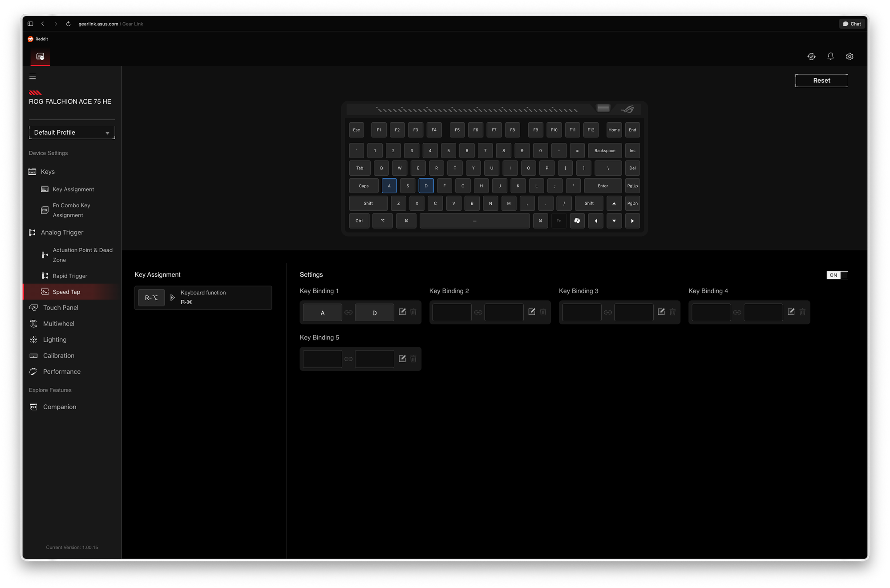Switch to the Speed Tap menu item

(66, 291)
